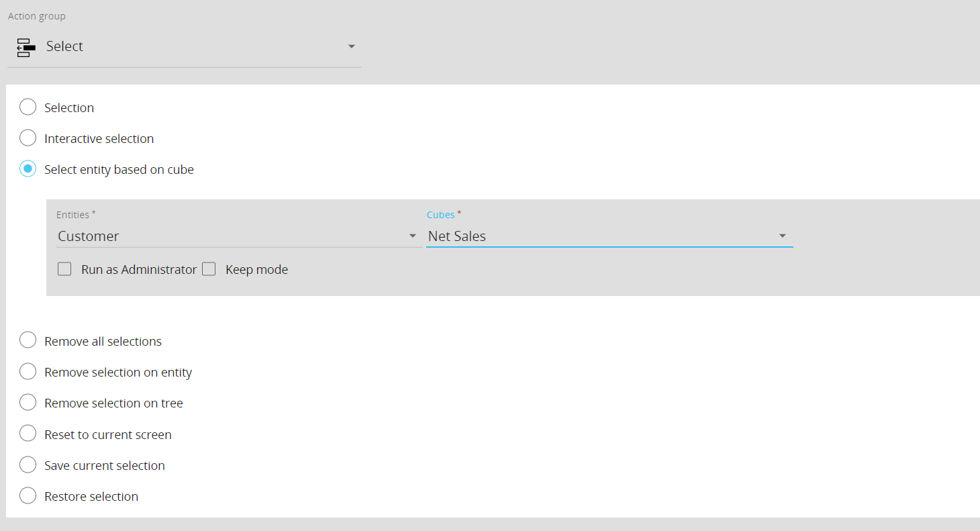Select Reset to current screen radio
Image resolution: width=980 pixels, height=531 pixels.
pos(28,434)
